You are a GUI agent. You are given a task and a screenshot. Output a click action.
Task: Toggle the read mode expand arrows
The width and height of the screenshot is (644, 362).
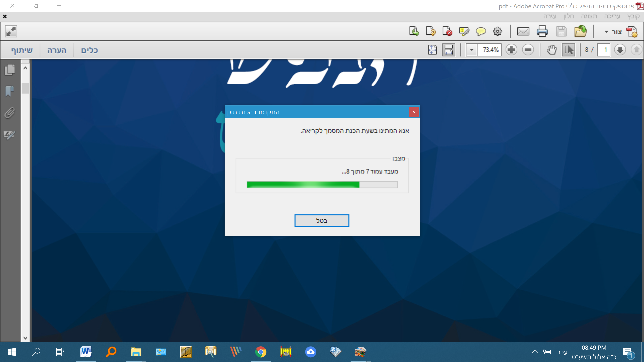[11, 32]
